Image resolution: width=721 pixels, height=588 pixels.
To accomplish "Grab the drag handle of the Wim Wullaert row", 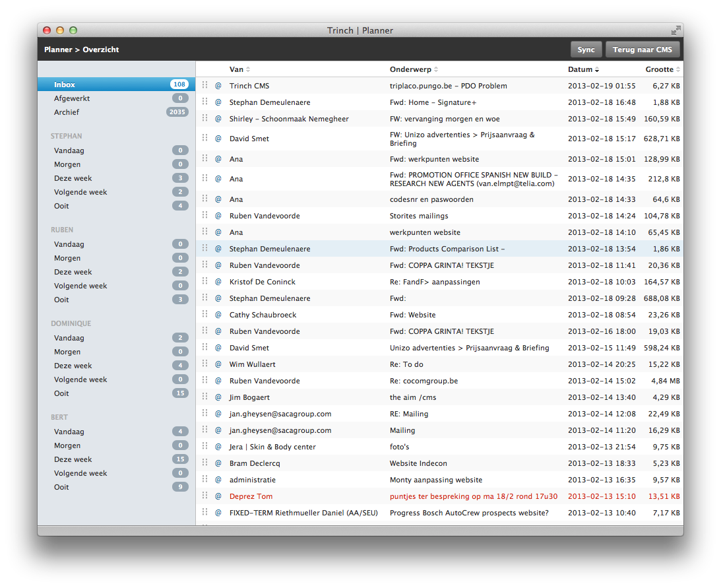I will pyautogui.click(x=205, y=364).
